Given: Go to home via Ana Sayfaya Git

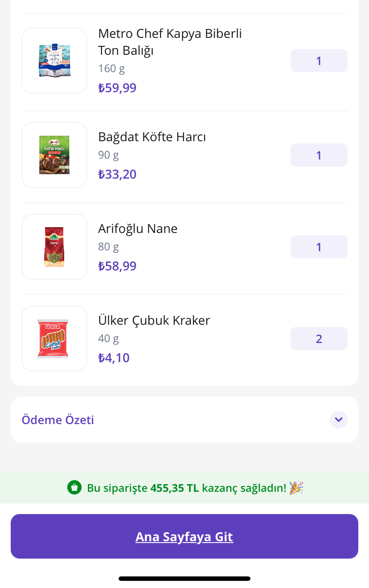Looking at the screenshot, I should 184,536.
